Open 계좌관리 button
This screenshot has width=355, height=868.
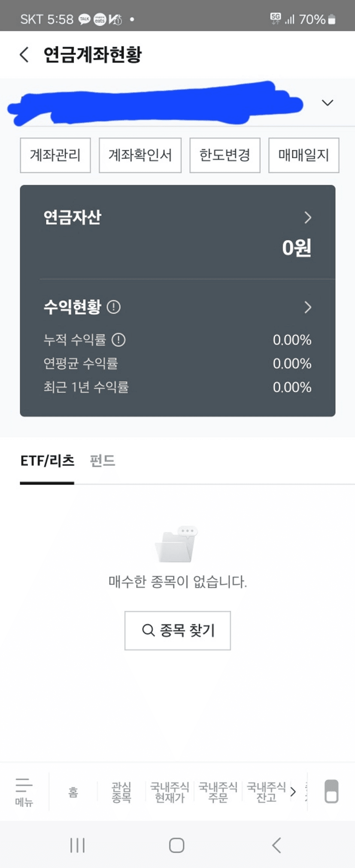55,155
